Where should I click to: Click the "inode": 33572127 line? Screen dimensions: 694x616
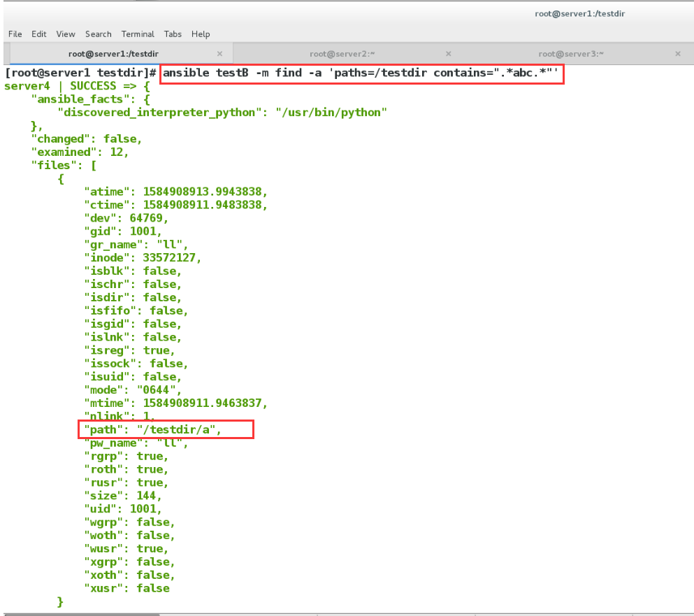coord(143,258)
